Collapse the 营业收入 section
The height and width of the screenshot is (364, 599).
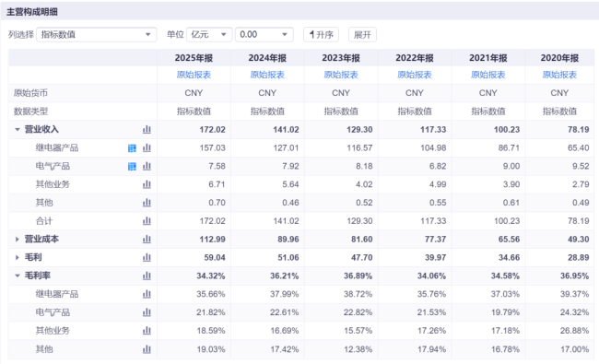coord(18,130)
